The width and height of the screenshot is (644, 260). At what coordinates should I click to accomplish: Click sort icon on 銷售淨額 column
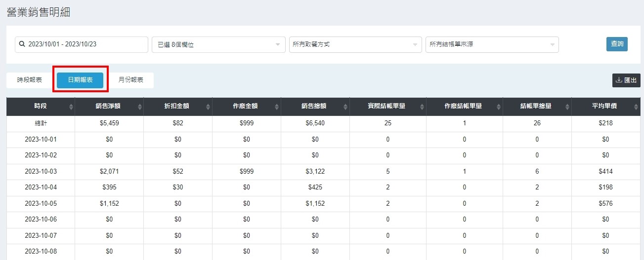pos(139,107)
